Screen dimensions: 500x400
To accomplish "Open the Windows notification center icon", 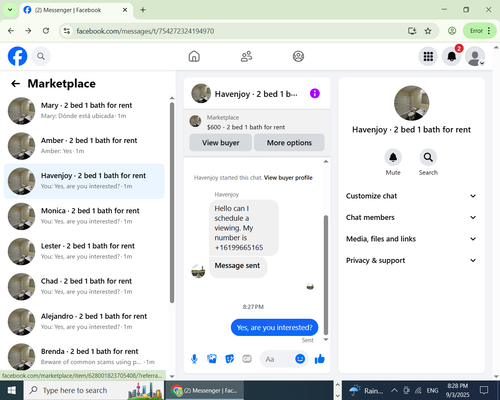I will click(x=484, y=390).
